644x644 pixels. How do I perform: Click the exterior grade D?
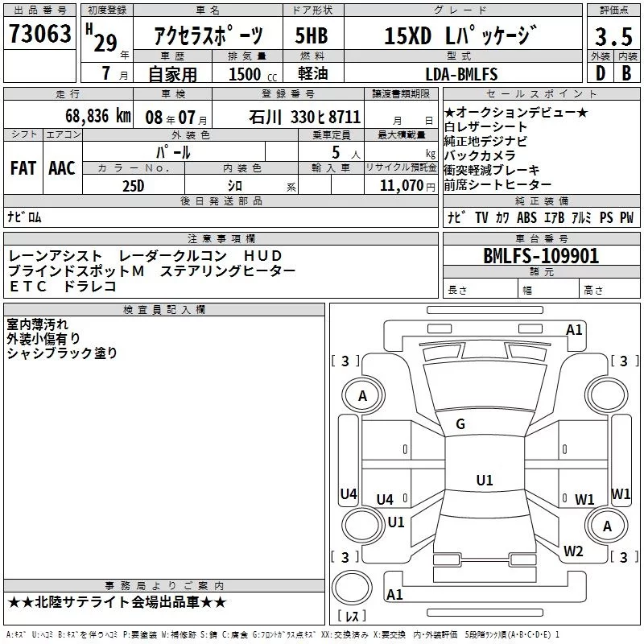(600, 73)
